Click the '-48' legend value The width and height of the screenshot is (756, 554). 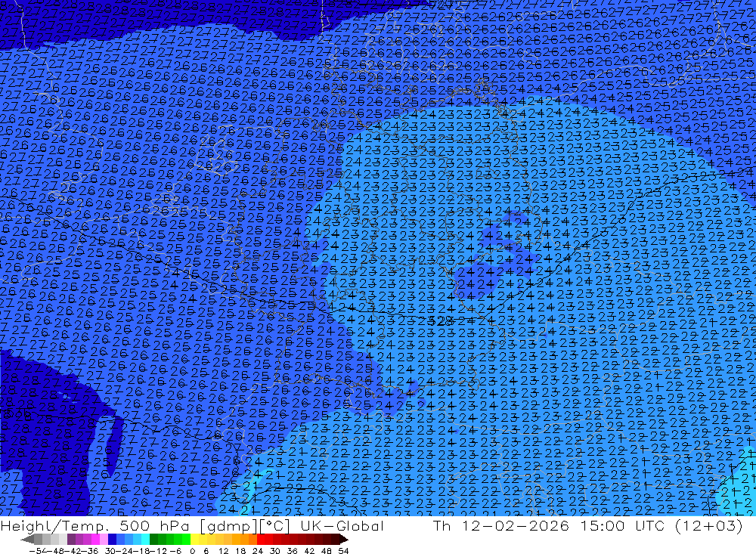tap(56, 551)
